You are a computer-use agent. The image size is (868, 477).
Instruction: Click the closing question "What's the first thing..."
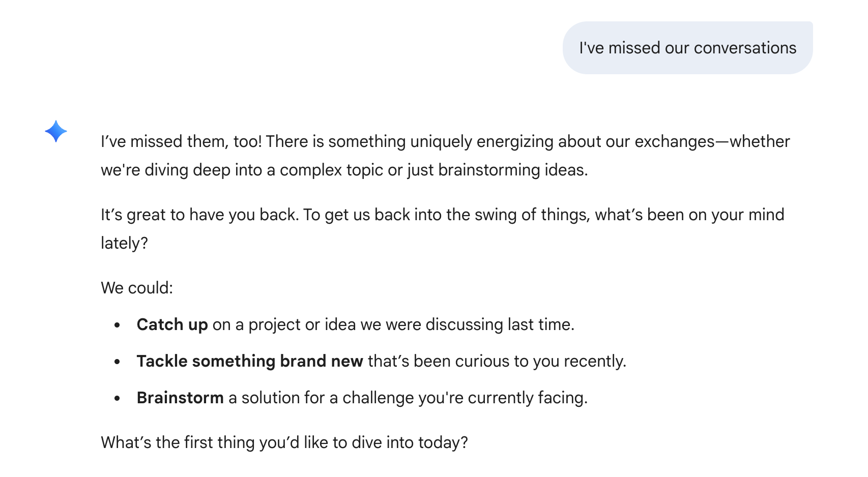[284, 442]
